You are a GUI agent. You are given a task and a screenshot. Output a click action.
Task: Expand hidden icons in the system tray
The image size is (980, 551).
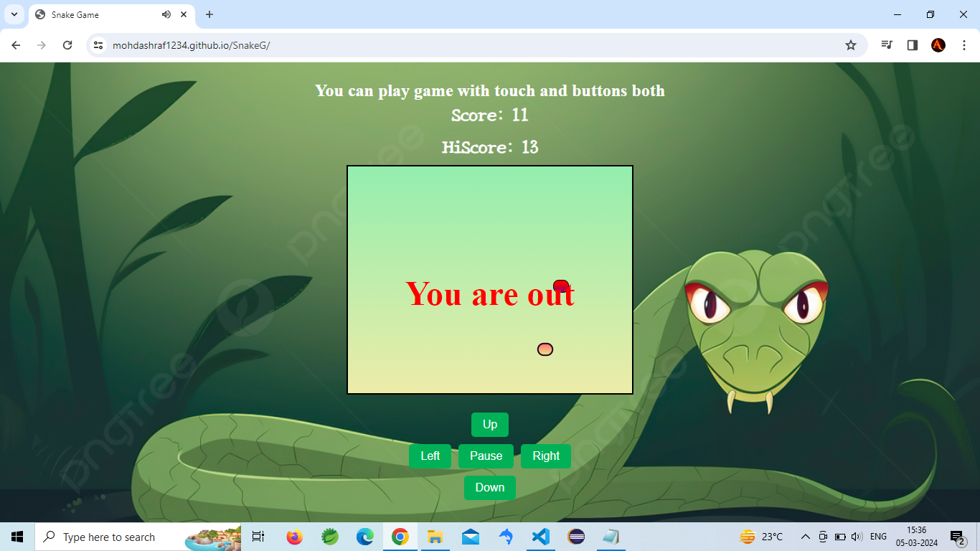click(x=805, y=537)
